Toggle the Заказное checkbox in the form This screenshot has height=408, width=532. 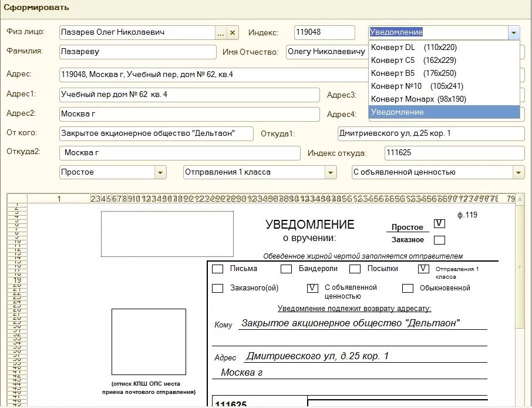pyautogui.click(x=439, y=240)
